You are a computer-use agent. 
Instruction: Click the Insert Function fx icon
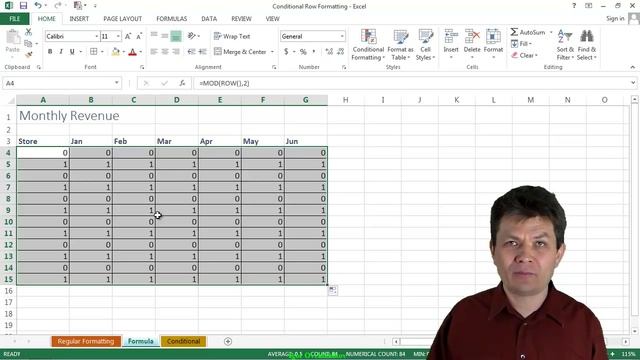pyautogui.click(x=182, y=83)
